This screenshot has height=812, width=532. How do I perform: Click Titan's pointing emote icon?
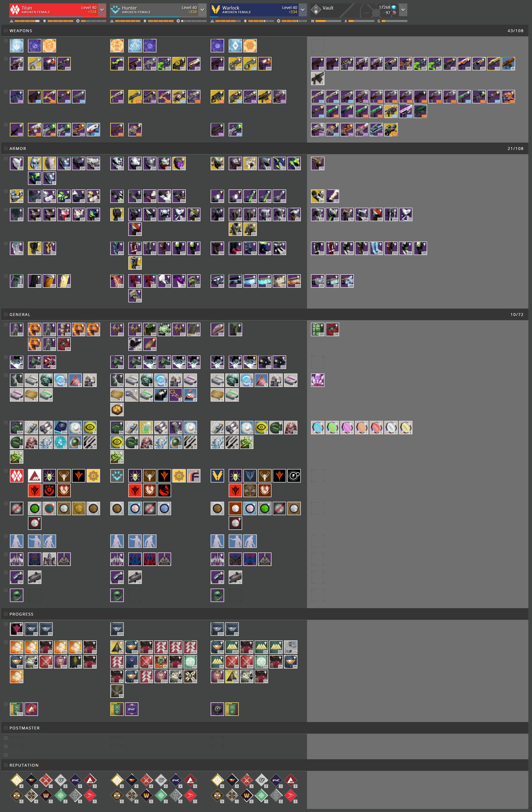34,541
